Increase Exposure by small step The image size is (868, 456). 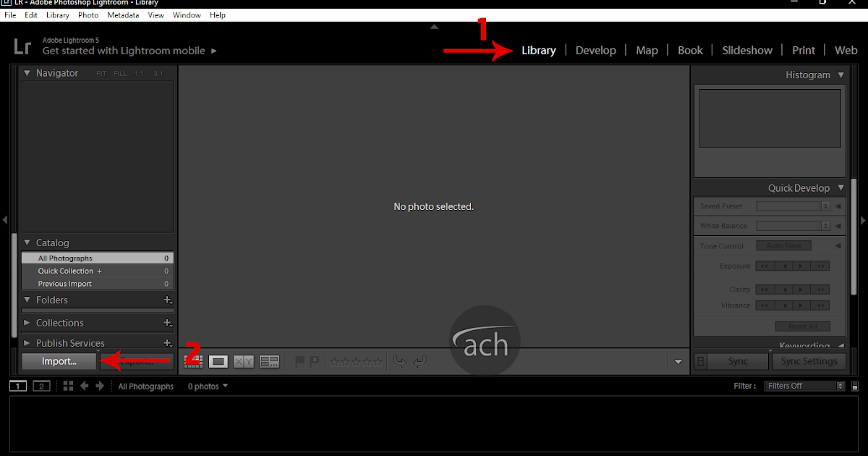(x=801, y=266)
